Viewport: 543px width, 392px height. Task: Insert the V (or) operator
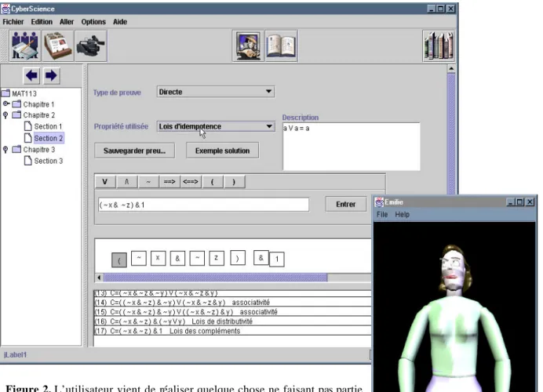[x=105, y=182]
